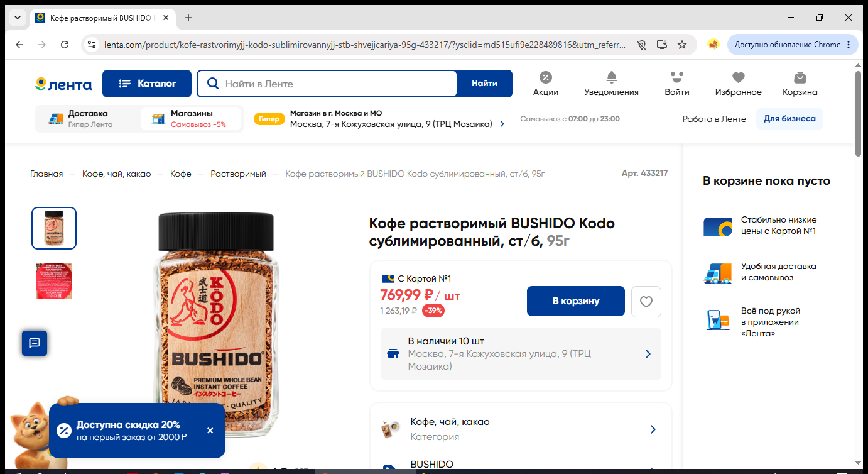The width and height of the screenshot is (868, 474).
Task: Close the 20% discount popup
Action: (x=210, y=431)
